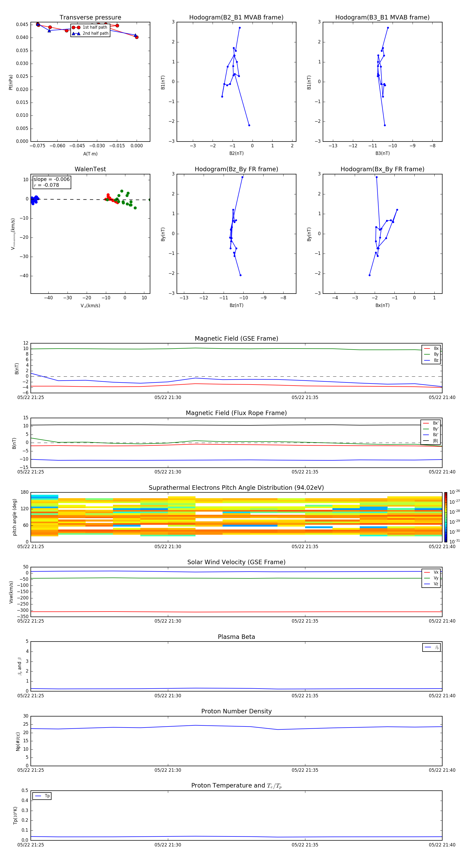Click '05/22 21:40' tick under GSE magnetic field
473x868 pixels.
(442, 398)
